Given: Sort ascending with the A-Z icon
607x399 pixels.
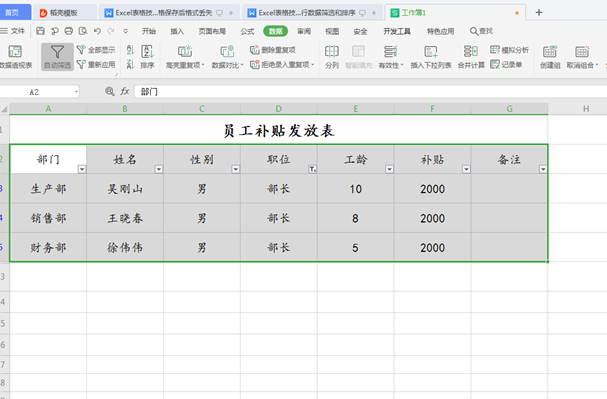Looking at the screenshot, I should 130,50.
